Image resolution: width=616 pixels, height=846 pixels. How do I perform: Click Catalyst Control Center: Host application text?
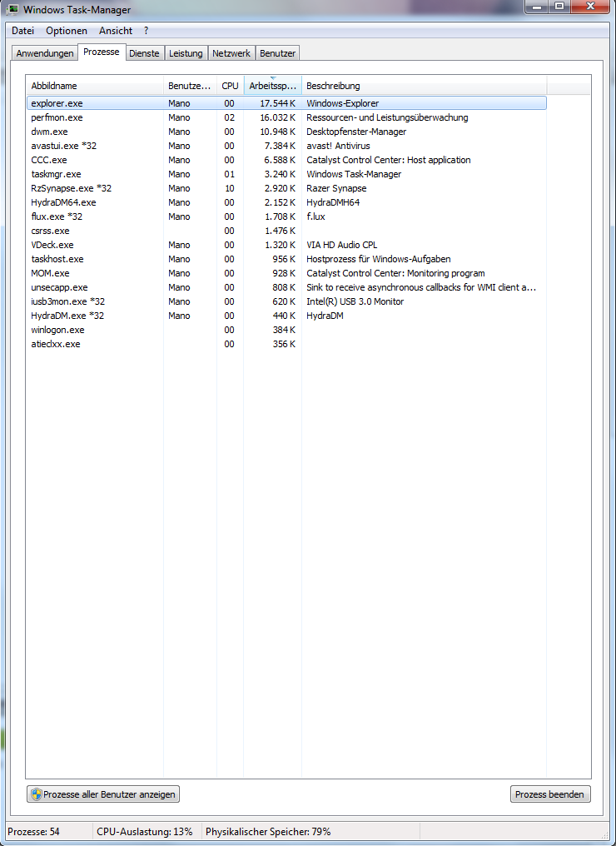[x=389, y=160]
